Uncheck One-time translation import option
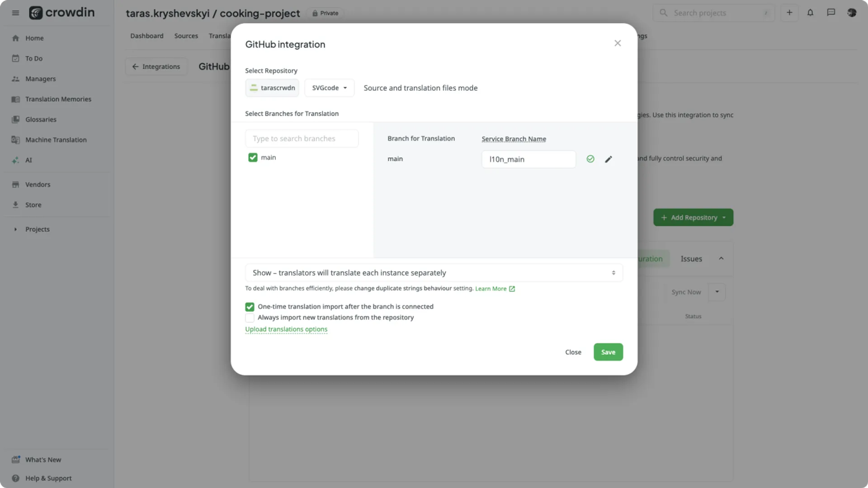Image resolution: width=868 pixels, height=488 pixels. [250, 307]
